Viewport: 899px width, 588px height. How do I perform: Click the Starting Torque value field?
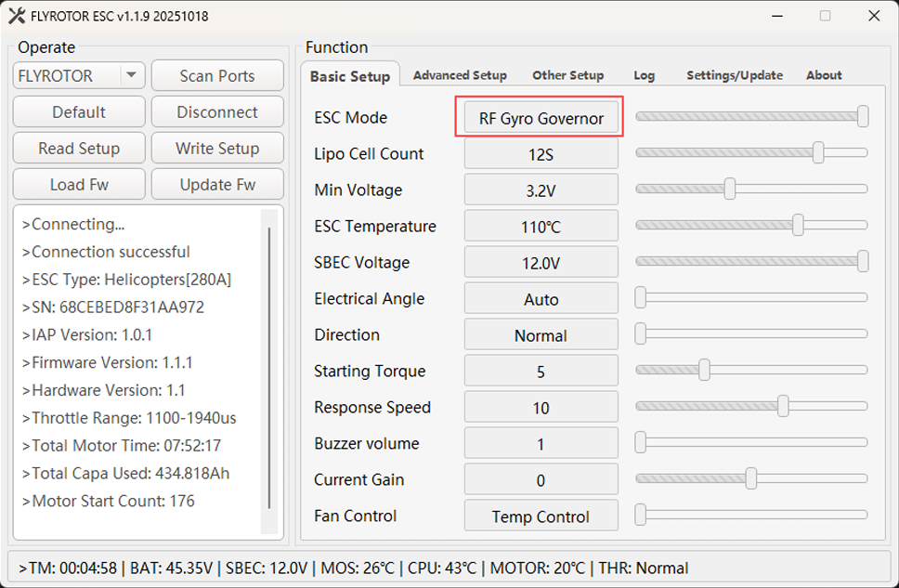(541, 372)
